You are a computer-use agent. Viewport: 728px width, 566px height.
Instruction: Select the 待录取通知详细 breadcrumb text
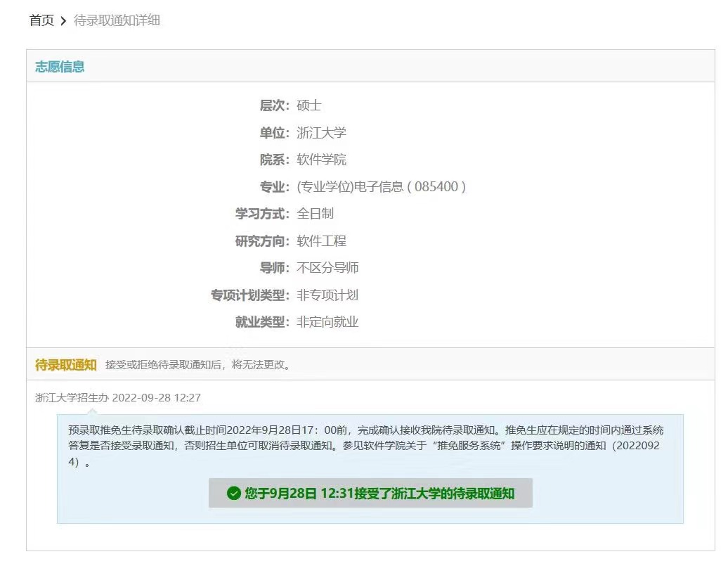point(117,20)
